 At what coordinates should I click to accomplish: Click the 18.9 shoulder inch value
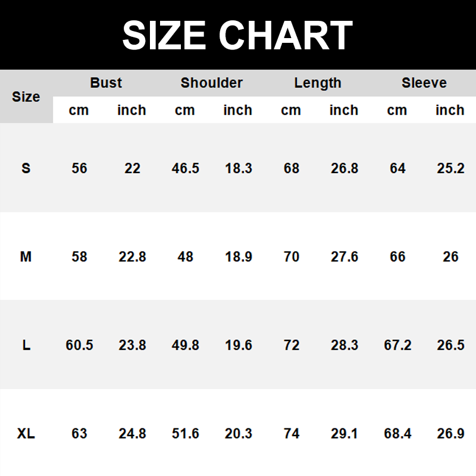(238, 256)
